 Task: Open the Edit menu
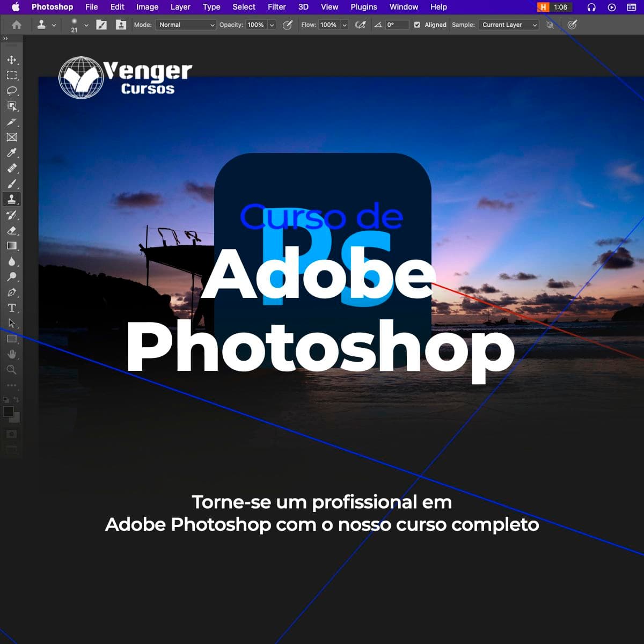[x=117, y=7]
